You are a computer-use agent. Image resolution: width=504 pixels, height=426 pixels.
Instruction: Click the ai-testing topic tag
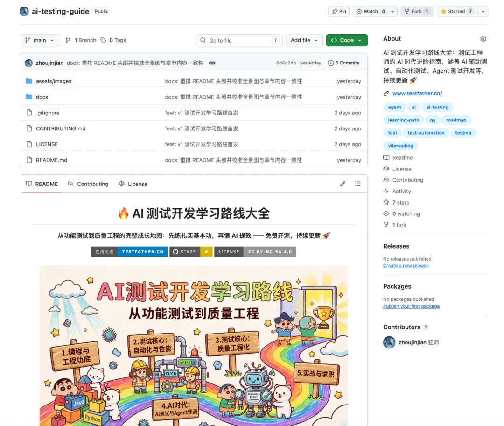tap(437, 107)
